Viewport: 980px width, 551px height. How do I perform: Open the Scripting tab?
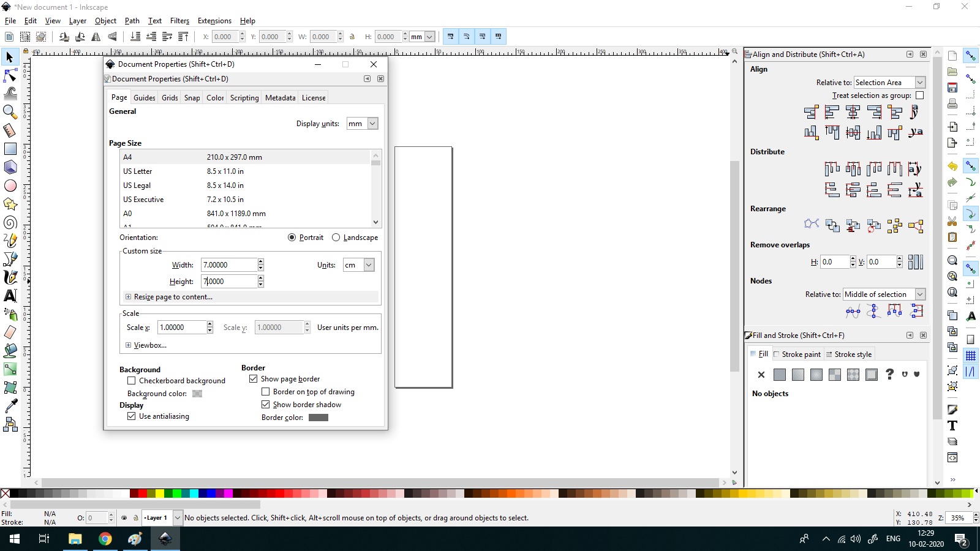(x=244, y=98)
